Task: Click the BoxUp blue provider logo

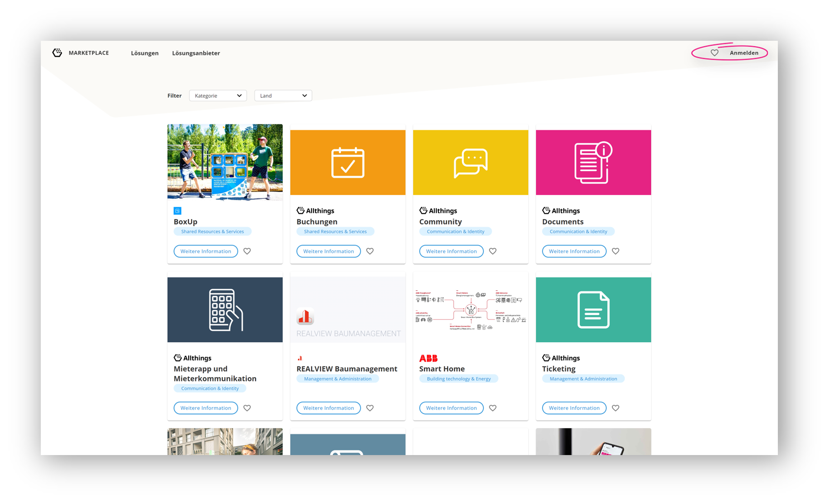Action: tap(178, 211)
